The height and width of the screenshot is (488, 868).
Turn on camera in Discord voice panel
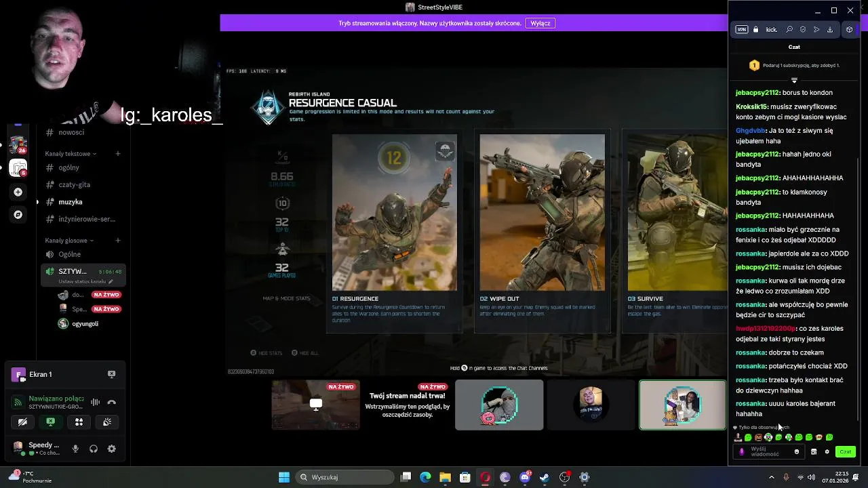[x=22, y=422]
